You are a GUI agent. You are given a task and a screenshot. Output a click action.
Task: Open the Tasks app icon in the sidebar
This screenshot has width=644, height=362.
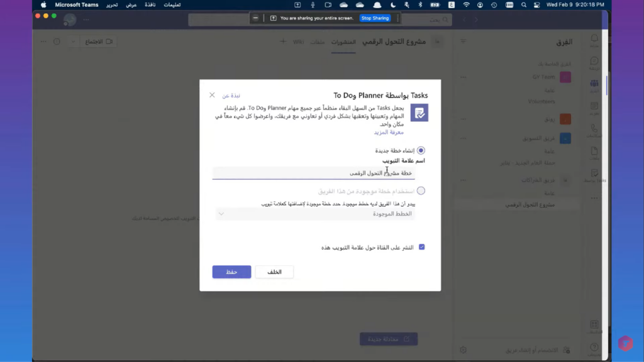[594, 173]
